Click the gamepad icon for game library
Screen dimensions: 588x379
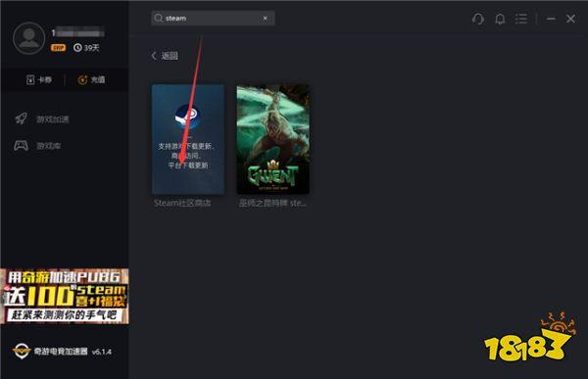(x=21, y=146)
